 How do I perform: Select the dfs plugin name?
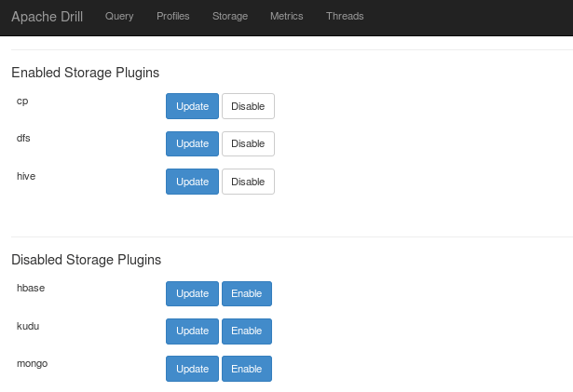(23, 138)
